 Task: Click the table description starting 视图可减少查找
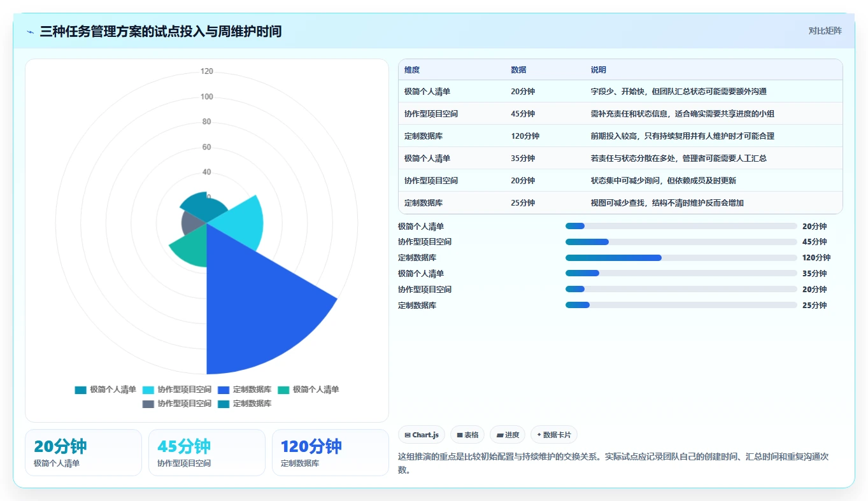tap(667, 203)
